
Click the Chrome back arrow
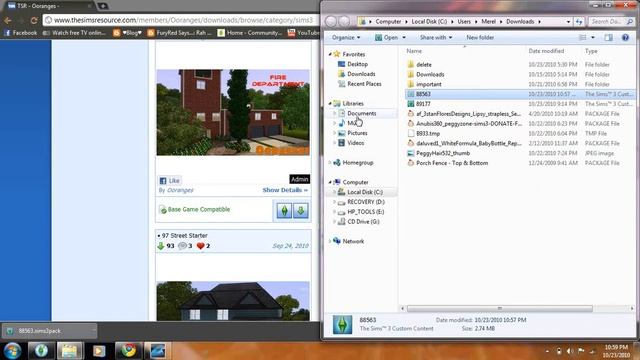8,20
